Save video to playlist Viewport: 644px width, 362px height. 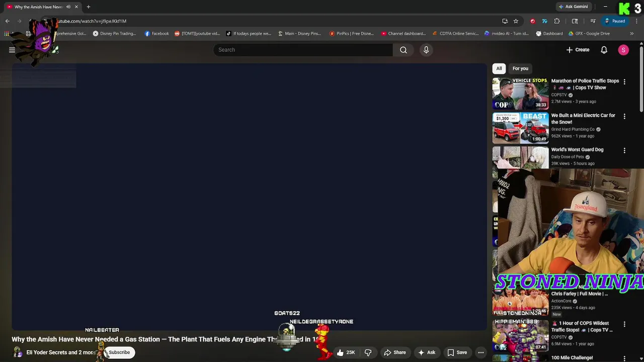457,352
